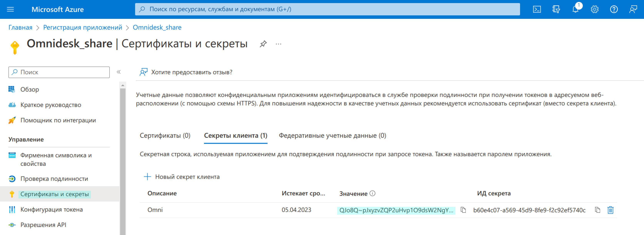
Task: Click the feedback person icon above description
Action: 144,72
